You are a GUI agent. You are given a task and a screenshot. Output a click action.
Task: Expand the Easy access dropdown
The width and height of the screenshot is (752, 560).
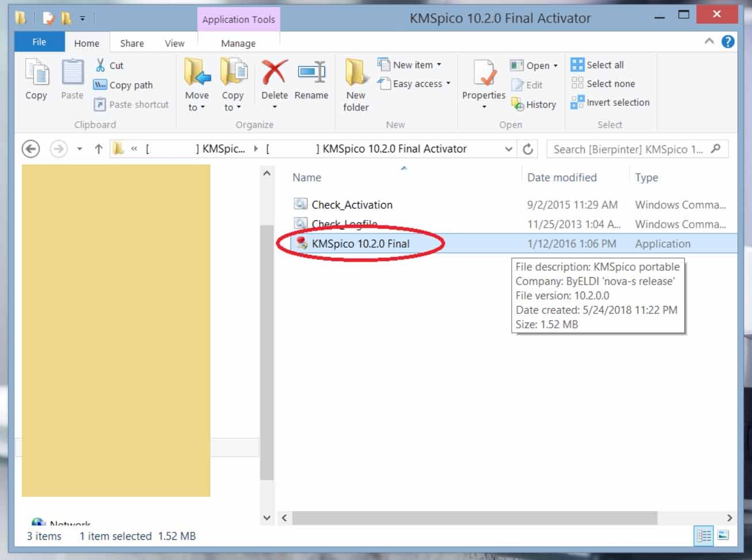(414, 84)
